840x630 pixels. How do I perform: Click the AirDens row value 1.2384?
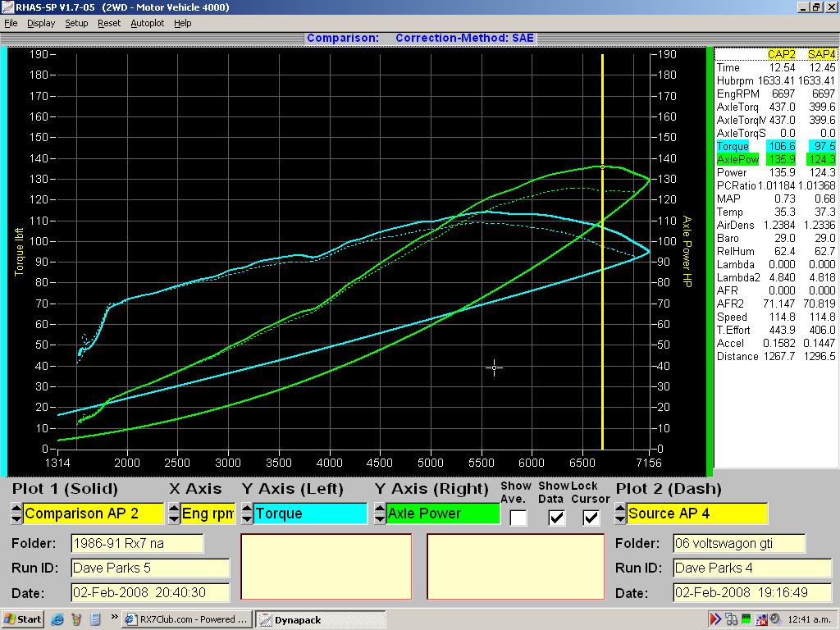[779, 225]
